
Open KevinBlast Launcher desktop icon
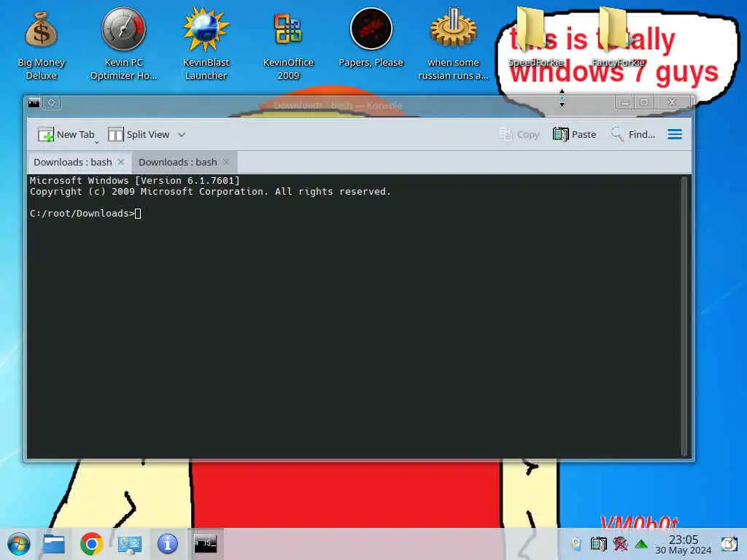[x=206, y=44]
